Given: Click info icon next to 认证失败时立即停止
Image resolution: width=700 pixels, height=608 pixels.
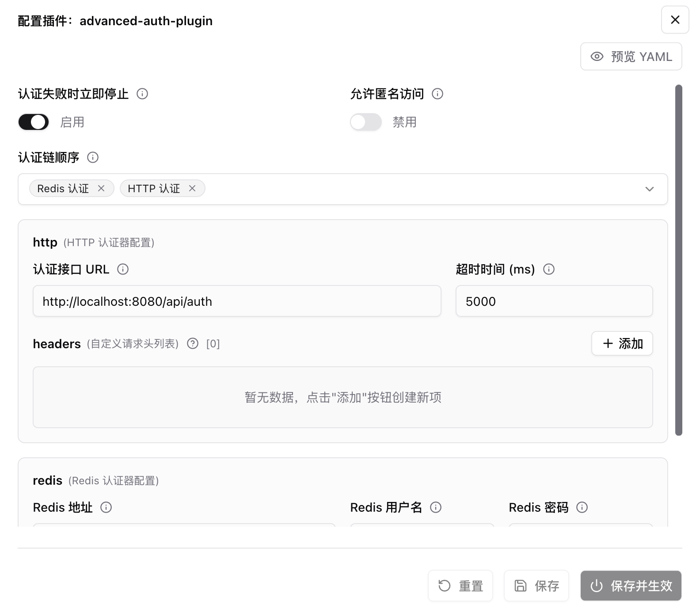Looking at the screenshot, I should point(142,94).
